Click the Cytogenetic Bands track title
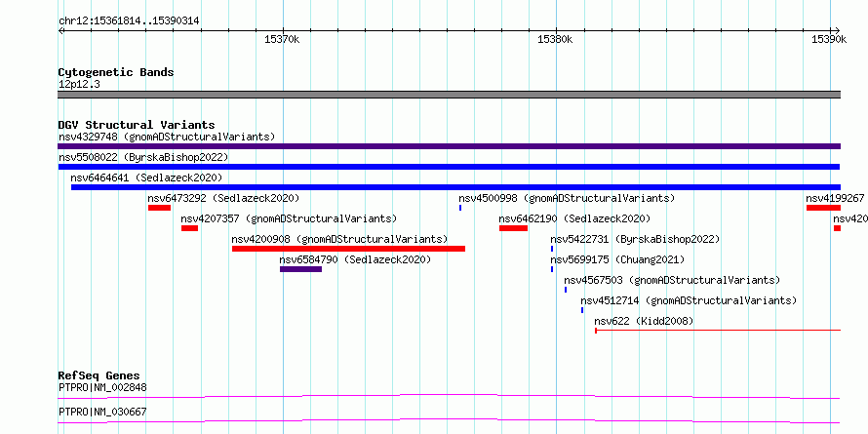The image size is (868, 434). (116, 72)
